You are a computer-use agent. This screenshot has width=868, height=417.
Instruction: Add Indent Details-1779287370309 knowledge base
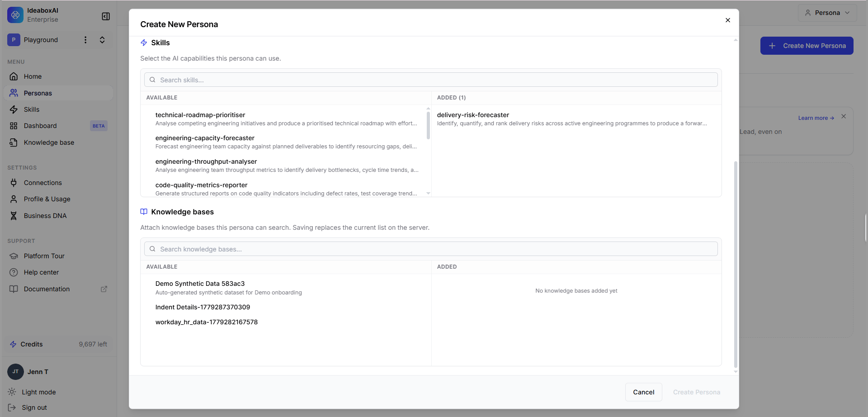tap(286, 307)
